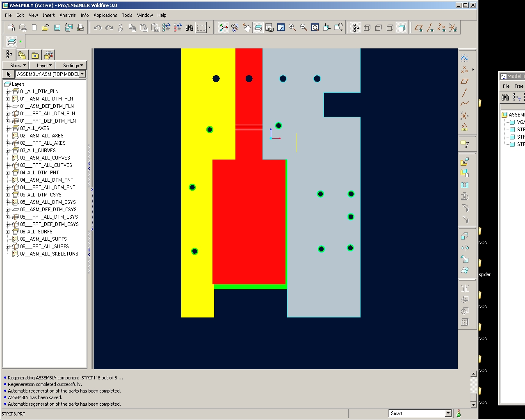The image size is (525, 420).
Task: Click the Datum Plane tool in right toolbar
Action: click(x=464, y=81)
